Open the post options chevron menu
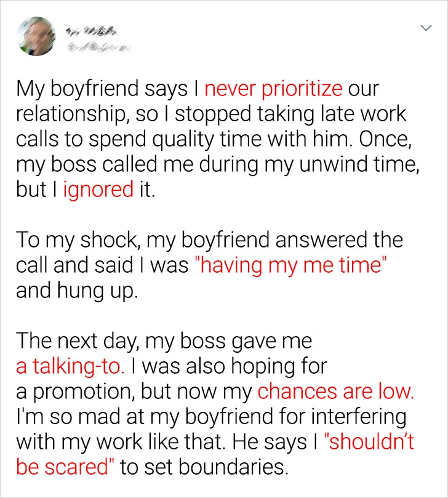 click(425, 28)
